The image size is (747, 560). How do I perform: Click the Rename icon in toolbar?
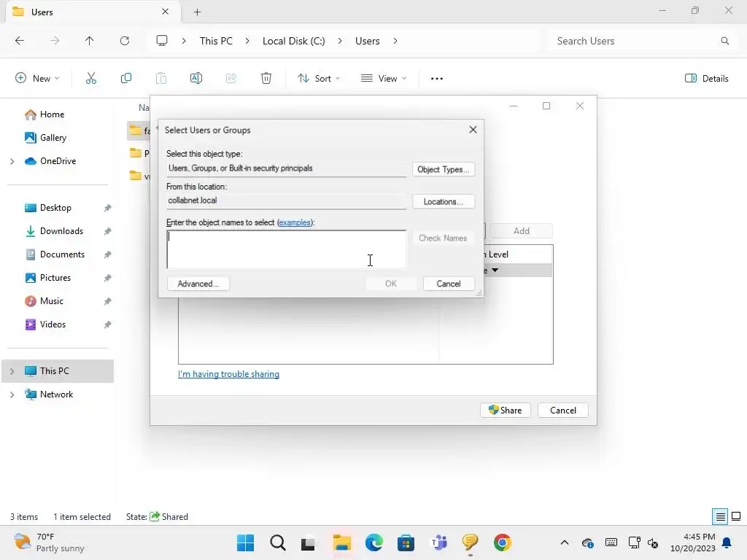[196, 79]
